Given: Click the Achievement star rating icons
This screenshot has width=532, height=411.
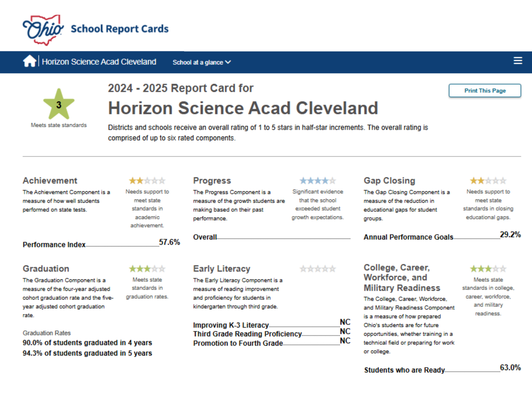Looking at the screenshot, I should [147, 181].
